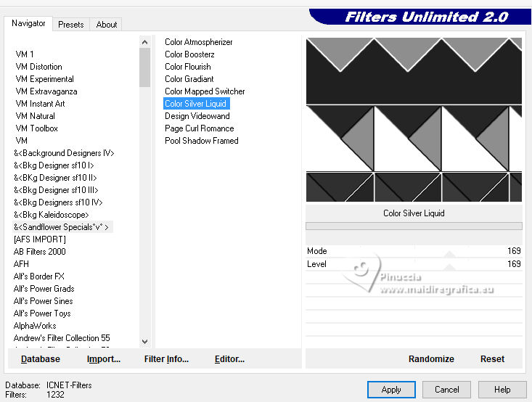Select &<Bkg Kaleidoscope> category
The image size is (532, 402).
(x=52, y=215)
